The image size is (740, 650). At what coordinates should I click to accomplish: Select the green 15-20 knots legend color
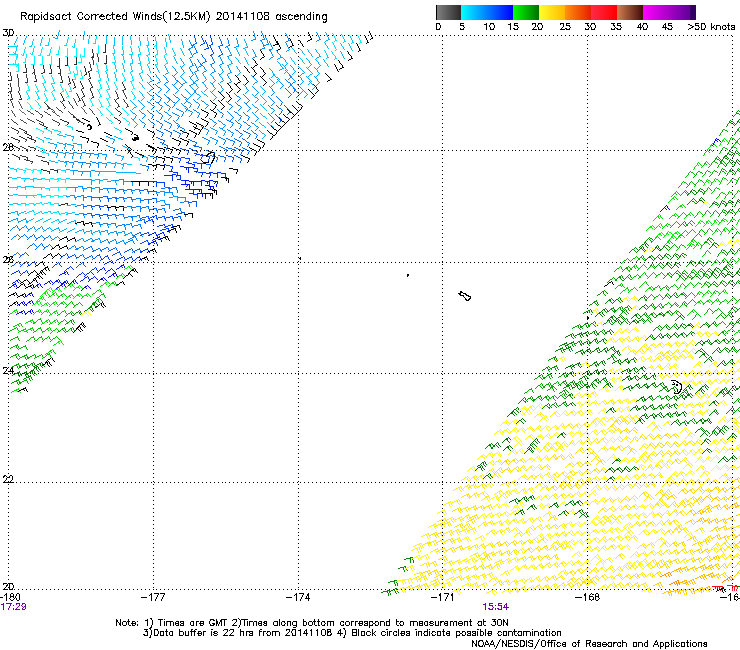526,12
